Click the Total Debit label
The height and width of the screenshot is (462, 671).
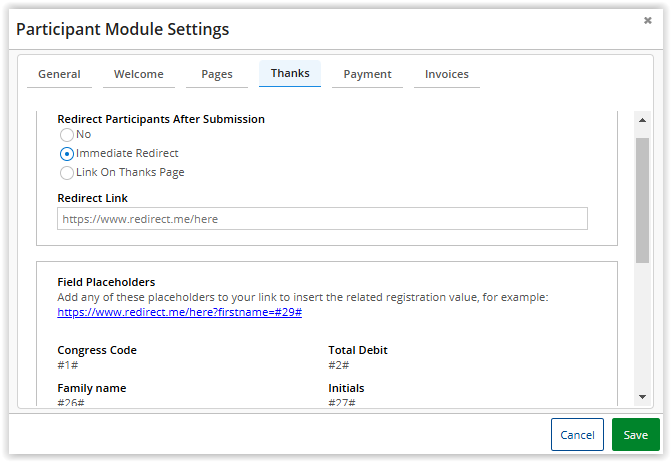click(x=358, y=350)
